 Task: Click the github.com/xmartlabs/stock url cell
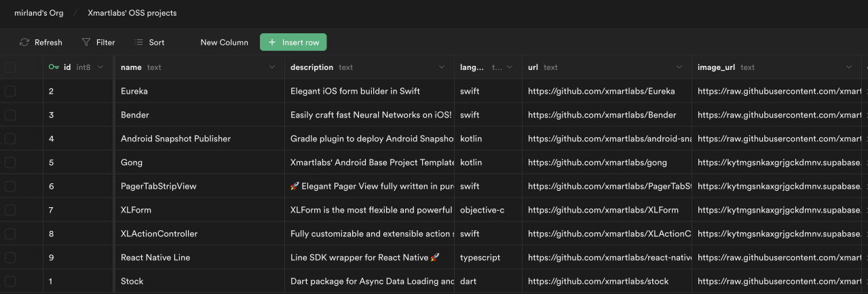607,281
